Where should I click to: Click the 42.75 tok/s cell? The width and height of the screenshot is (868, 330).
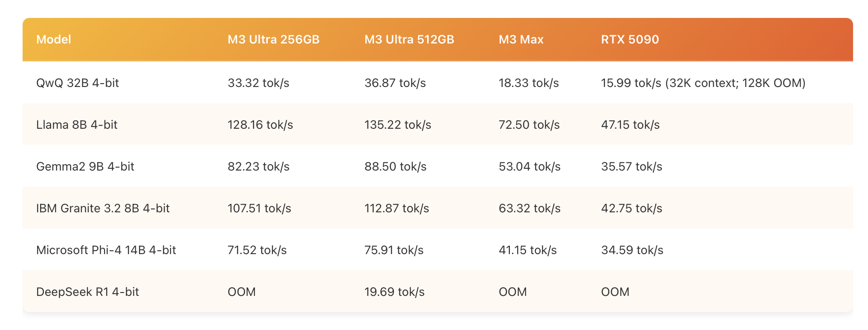pyautogui.click(x=631, y=208)
